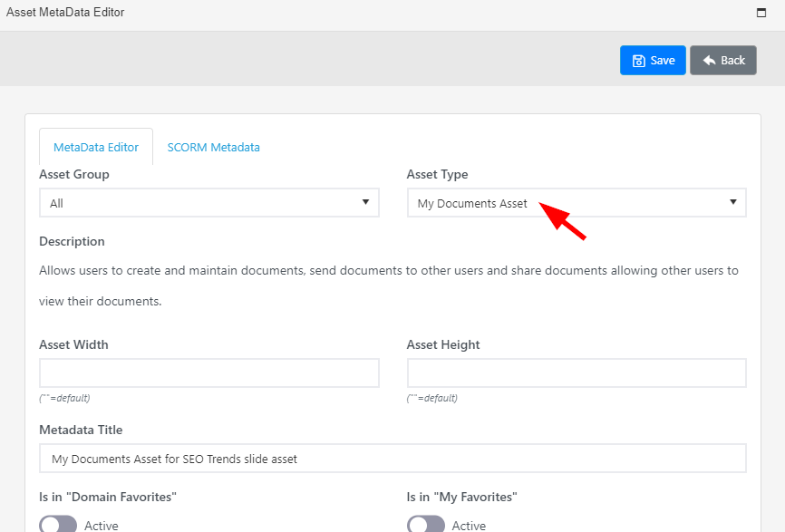This screenshot has height=532, width=785.
Task: Focus the Asset Height input field
Action: pyautogui.click(x=577, y=372)
